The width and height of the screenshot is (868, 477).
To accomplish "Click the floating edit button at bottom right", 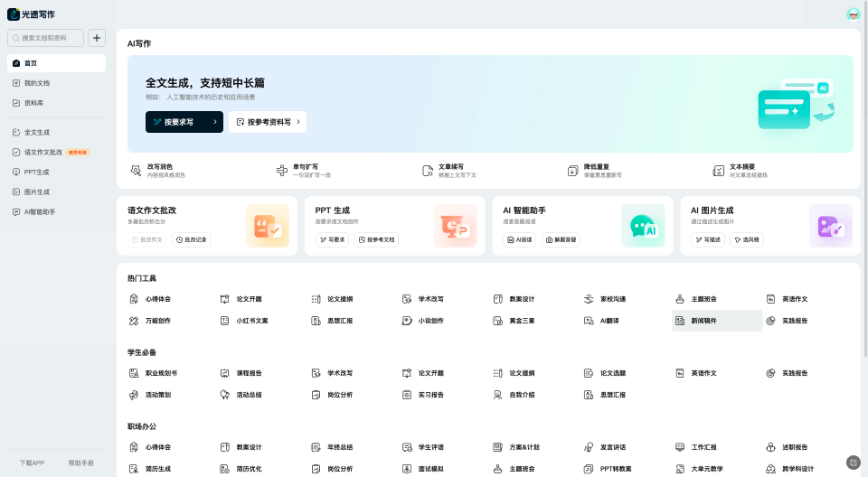I will click(853, 462).
